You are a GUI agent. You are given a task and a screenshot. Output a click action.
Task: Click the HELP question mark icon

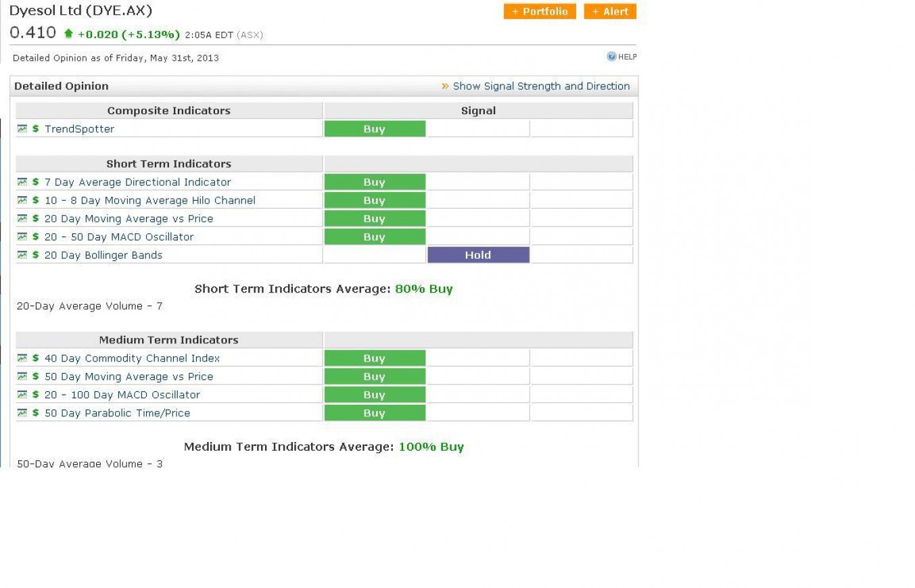point(611,57)
